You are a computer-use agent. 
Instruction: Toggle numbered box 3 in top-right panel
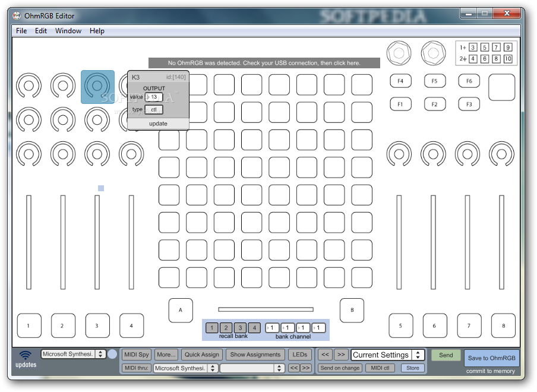pos(473,48)
